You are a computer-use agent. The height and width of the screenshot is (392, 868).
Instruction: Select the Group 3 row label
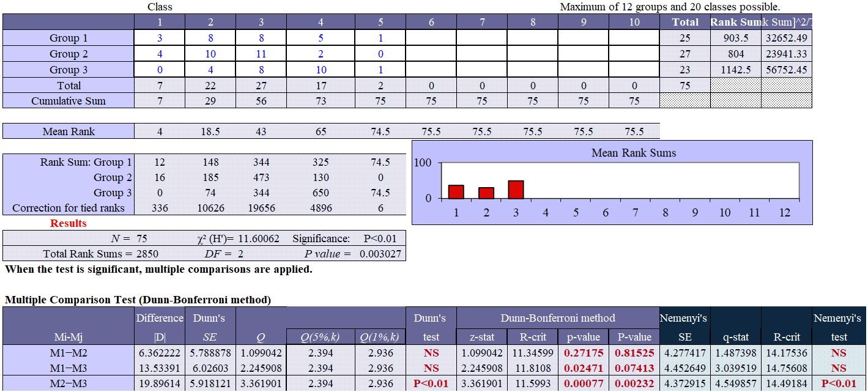(x=69, y=70)
